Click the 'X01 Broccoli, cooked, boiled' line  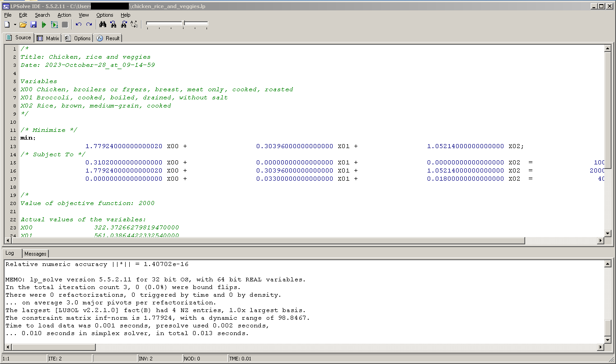tap(124, 98)
